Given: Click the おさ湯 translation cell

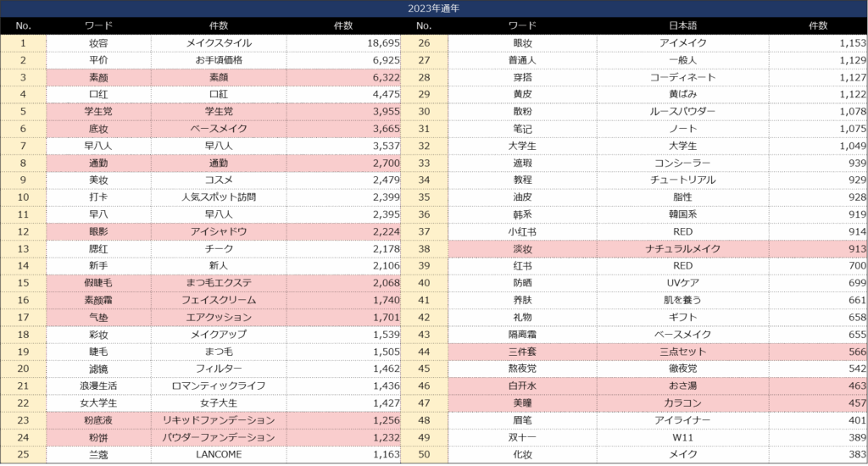Looking at the screenshot, I should click(682, 386).
